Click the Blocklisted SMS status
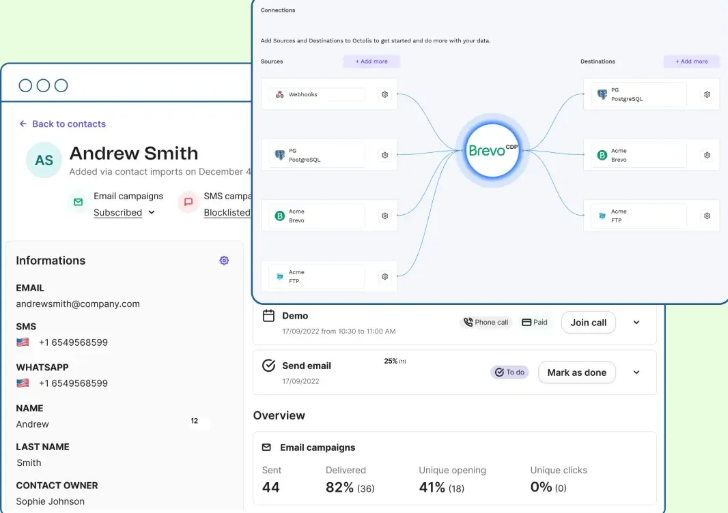The image size is (728, 513). tap(227, 213)
